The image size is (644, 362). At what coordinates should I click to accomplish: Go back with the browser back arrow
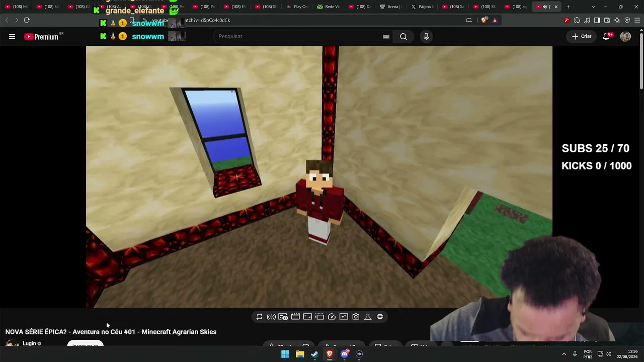7,20
